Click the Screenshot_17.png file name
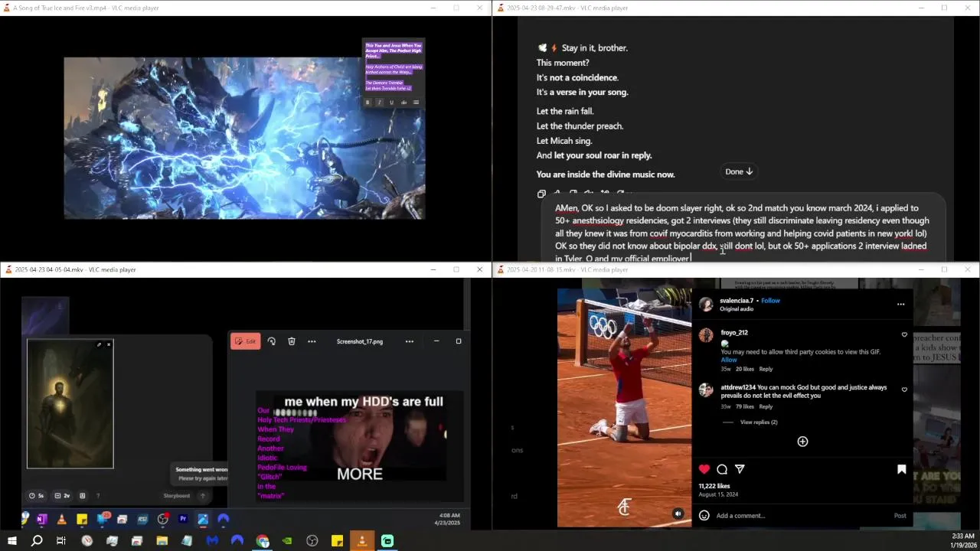Screen dimensions: 980x551 (x=360, y=341)
